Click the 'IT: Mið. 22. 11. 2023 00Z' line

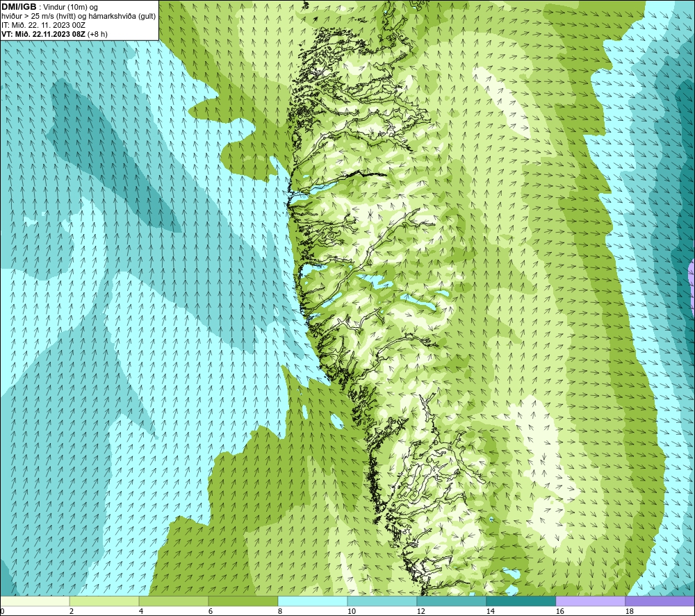43,25
